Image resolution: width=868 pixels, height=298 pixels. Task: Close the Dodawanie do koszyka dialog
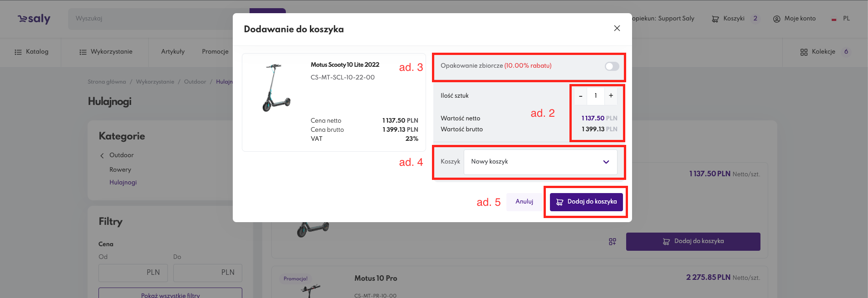pyautogui.click(x=617, y=28)
